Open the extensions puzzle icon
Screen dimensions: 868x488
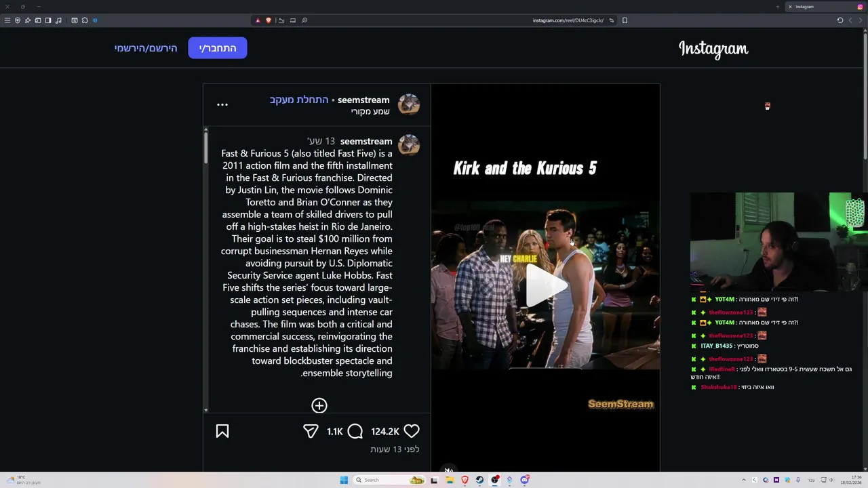pos(85,20)
